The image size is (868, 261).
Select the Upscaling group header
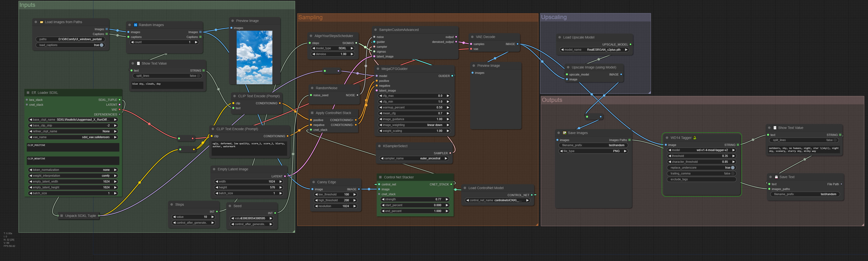point(554,17)
